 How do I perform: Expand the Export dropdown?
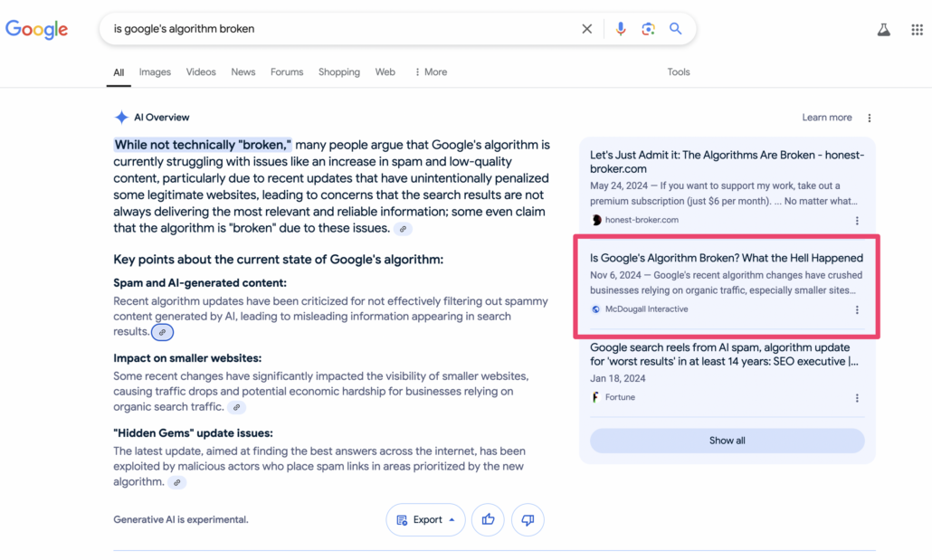pos(425,520)
